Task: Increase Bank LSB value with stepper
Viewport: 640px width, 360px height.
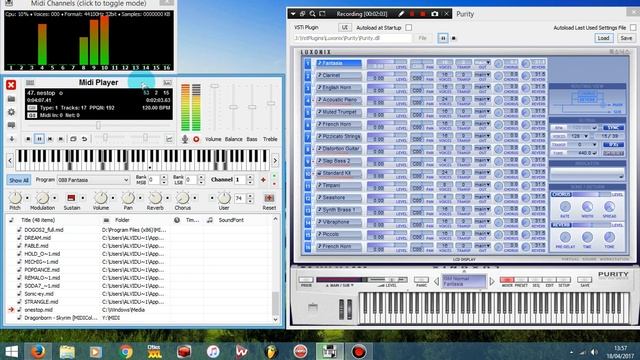Action: click(201, 178)
